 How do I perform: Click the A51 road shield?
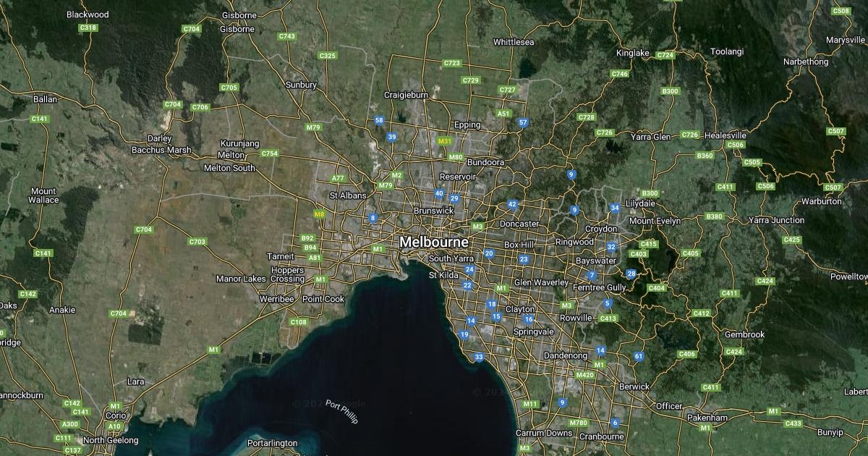pos(503,114)
